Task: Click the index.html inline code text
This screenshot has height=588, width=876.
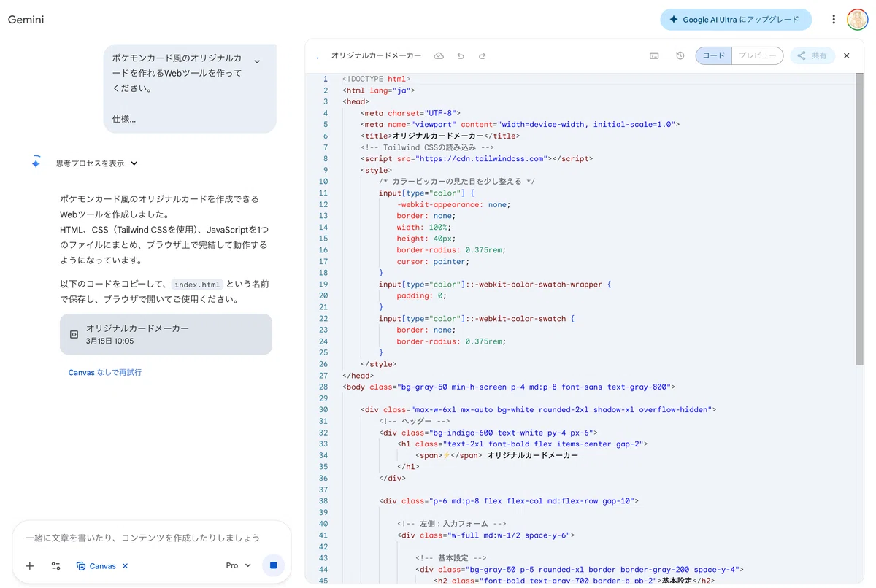Action: pyautogui.click(x=197, y=285)
